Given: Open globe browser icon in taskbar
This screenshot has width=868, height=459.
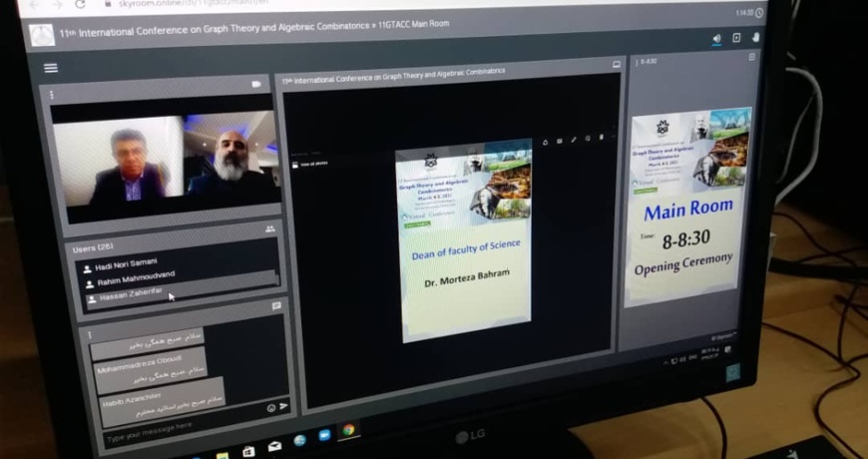Looking at the screenshot, I should 300,441.
